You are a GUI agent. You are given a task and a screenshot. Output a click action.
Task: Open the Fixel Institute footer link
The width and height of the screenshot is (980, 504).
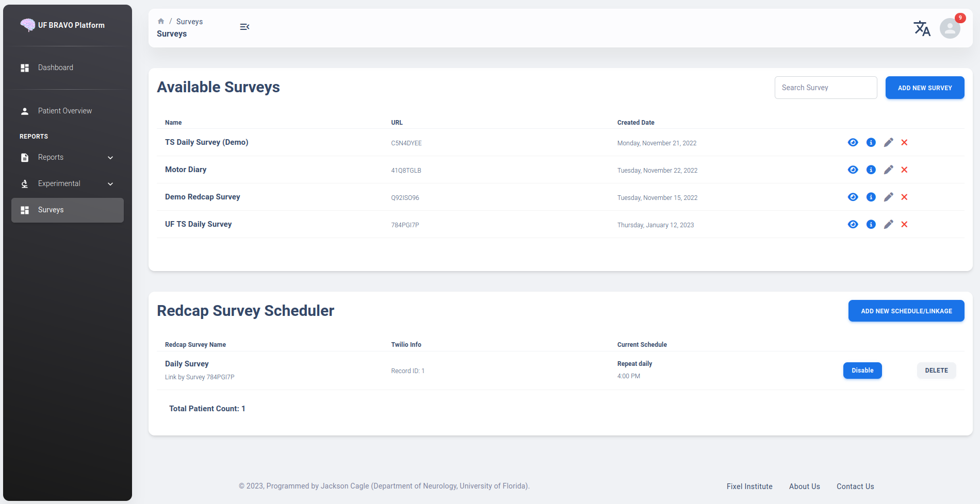point(749,486)
